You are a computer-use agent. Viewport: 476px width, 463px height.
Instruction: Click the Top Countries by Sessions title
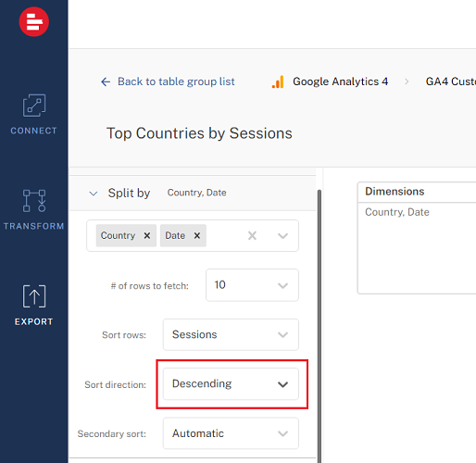pyautogui.click(x=199, y=133)
